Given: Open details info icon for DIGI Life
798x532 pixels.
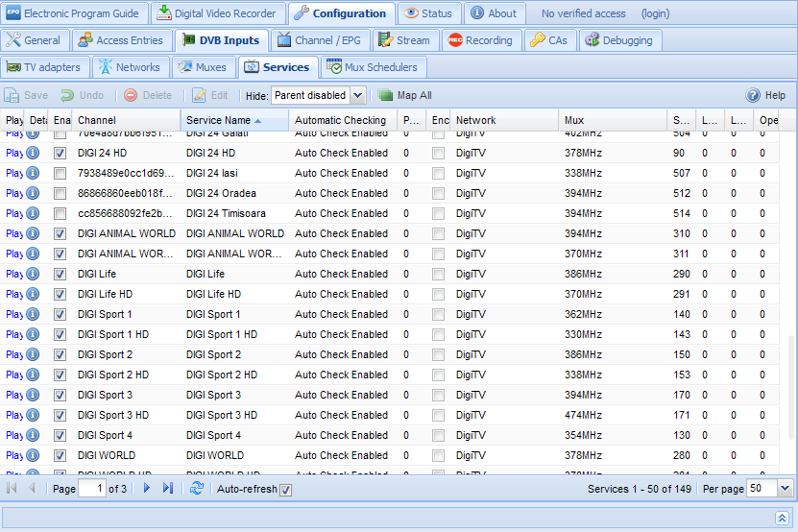Looking at the screenshot, I should [33, 274].
